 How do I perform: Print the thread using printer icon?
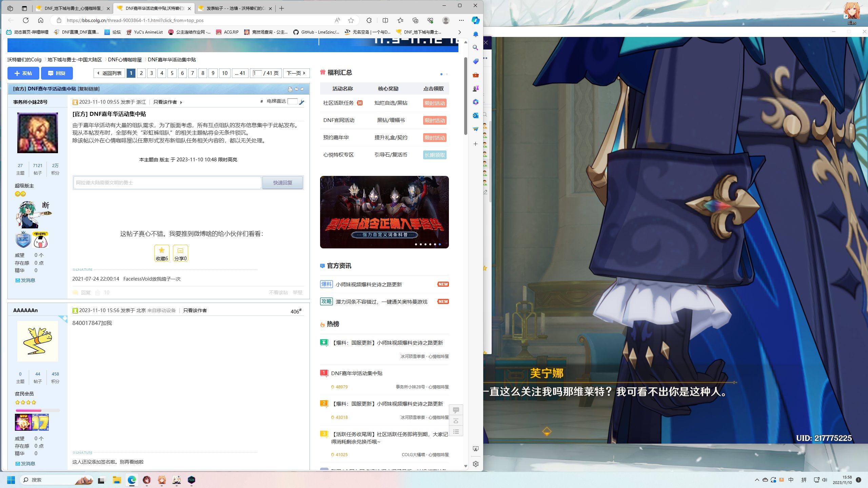(x=290, y=89)
